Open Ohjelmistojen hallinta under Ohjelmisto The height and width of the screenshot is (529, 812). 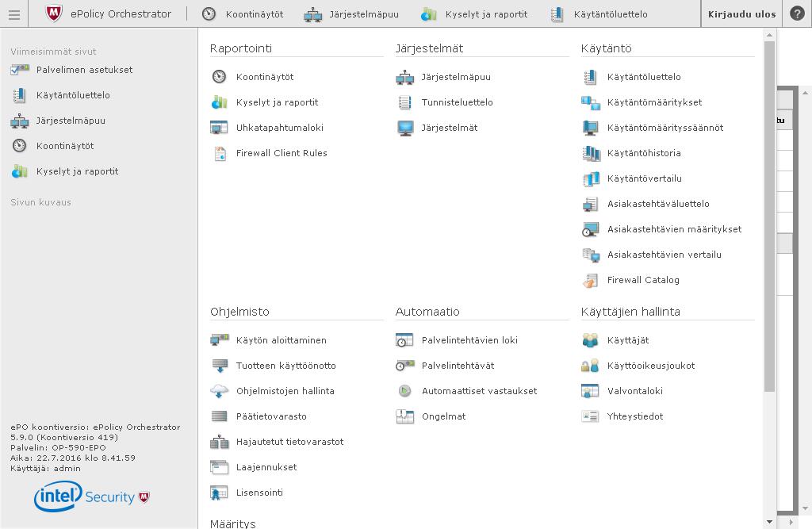coord(285,391)
